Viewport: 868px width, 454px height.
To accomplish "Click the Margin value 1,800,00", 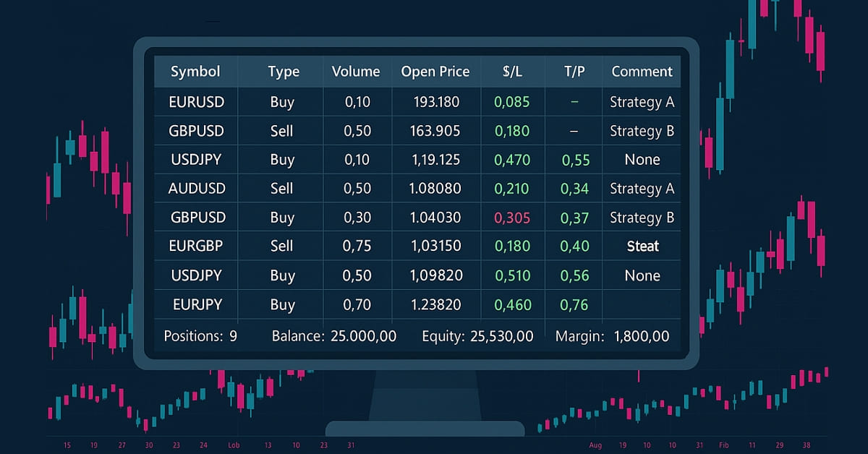I will [x=641, y=336].
